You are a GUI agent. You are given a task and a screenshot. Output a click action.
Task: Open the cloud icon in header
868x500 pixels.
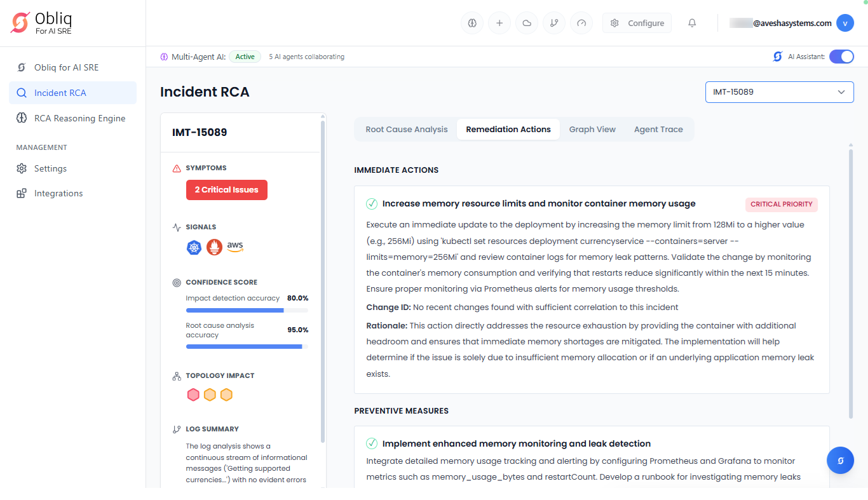[527, 23]
